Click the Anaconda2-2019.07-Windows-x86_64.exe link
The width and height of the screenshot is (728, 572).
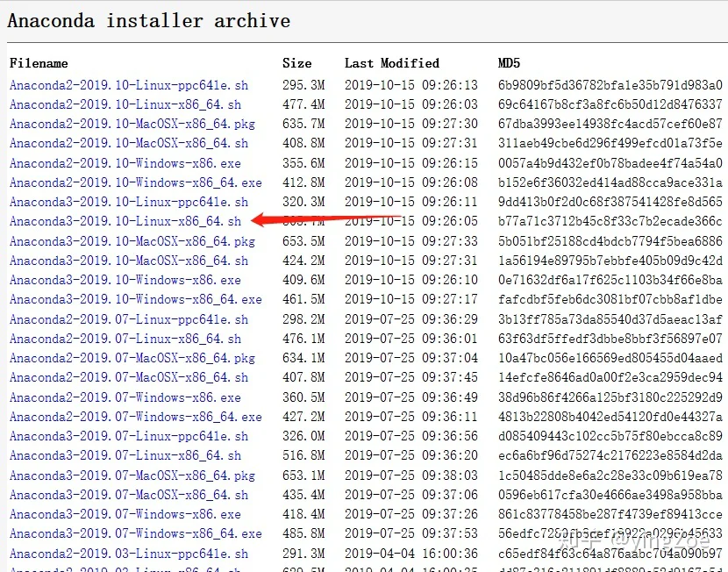click(x=136, y=417)
